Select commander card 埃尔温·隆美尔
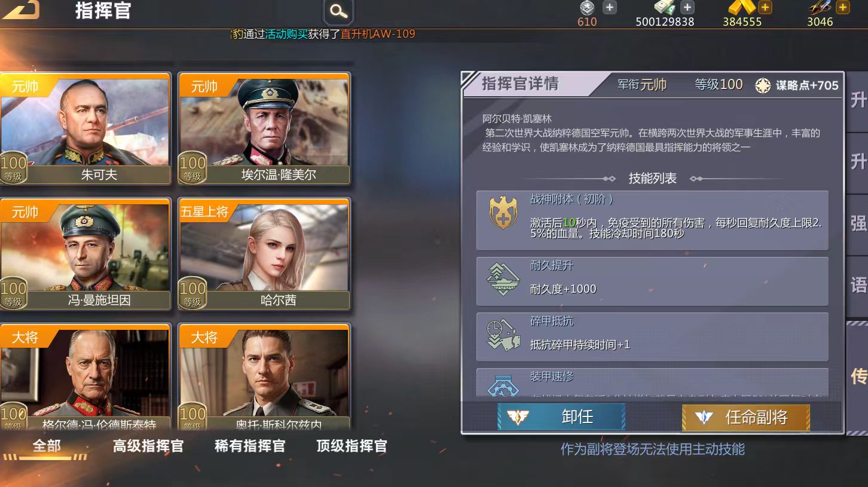Viewport: 868px width, 487px height. (264, 128)
